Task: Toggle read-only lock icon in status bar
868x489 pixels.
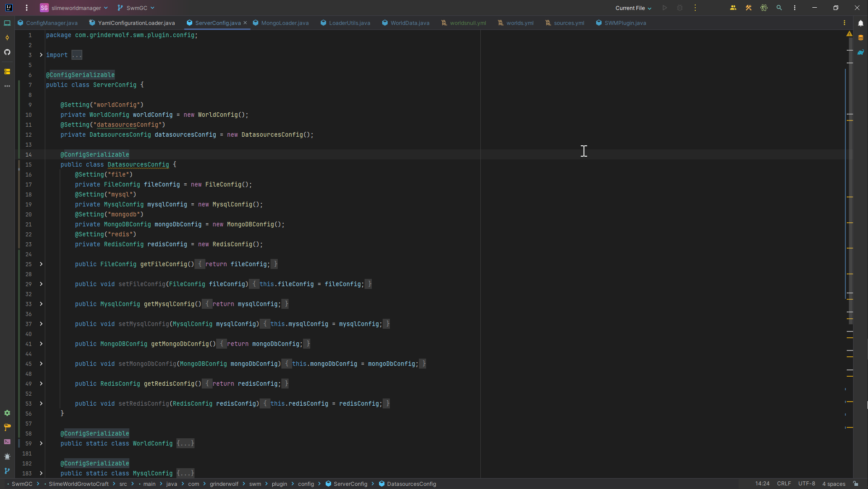Action: click(856, 484)
